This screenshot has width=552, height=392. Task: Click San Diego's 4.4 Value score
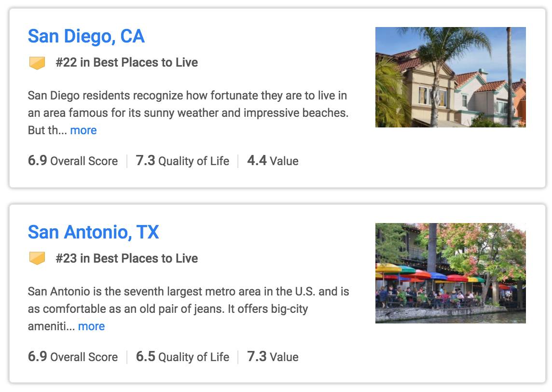tap(273, 161)
